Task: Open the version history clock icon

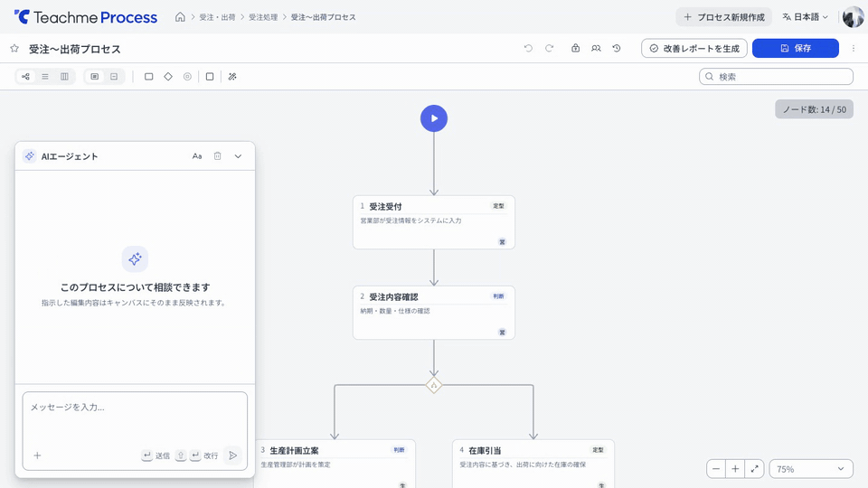Action: pos(617,48)
